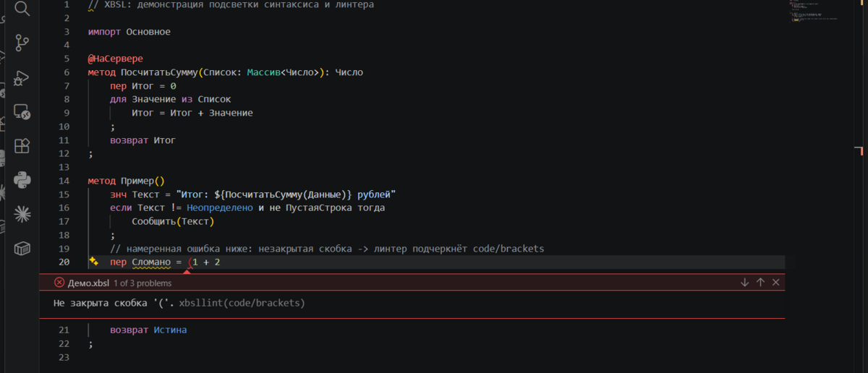Click the error message 'Не закрыта скобка'
Image resolution: width=868 pixels, height=373 pixels.
114,303
